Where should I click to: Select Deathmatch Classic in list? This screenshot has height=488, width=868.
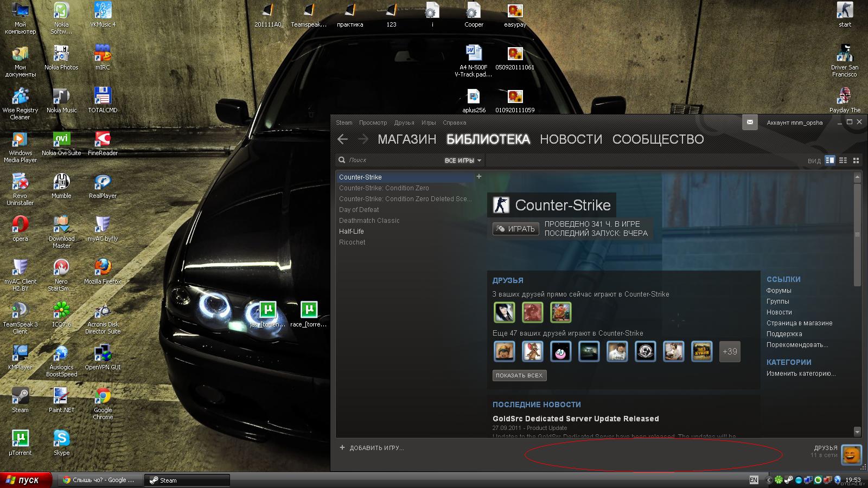pos(405,221)
